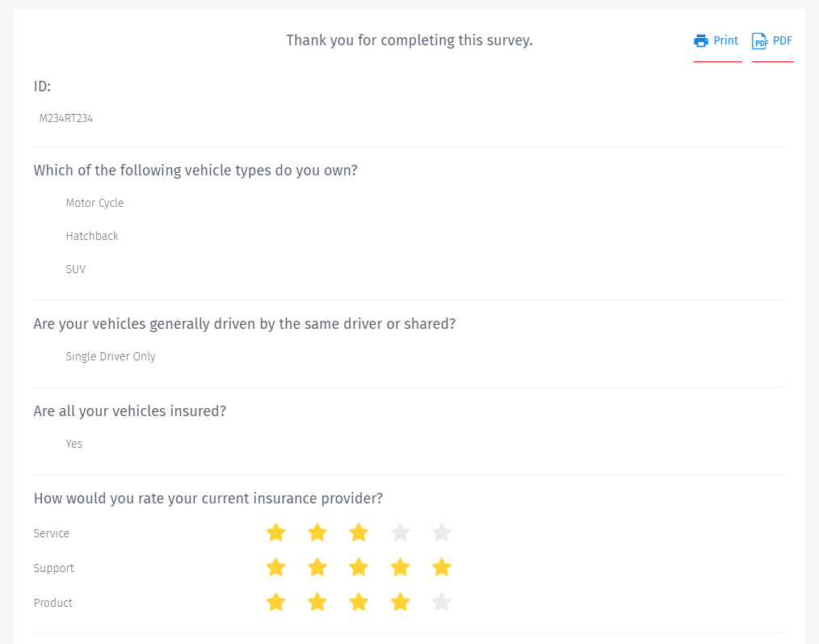Image resolution: width=819 pixels, height=644 pixels.
Task: Click the PDF file icon
Action: (x=760, y=41)
